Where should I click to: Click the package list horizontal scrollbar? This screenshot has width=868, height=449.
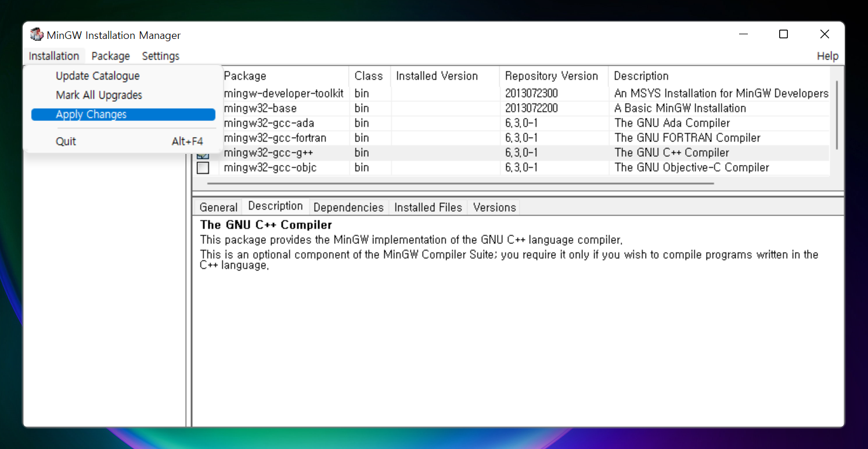tap(460, 184)
